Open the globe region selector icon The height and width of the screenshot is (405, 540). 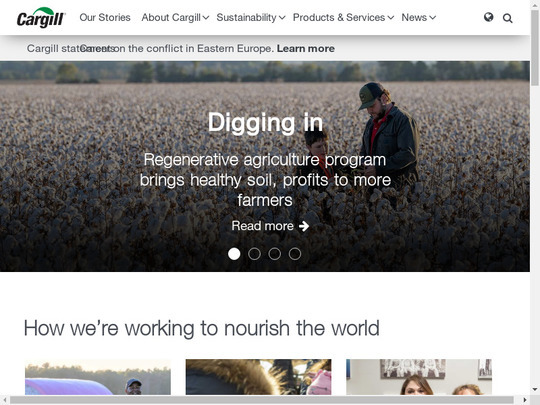coord(488,17)
